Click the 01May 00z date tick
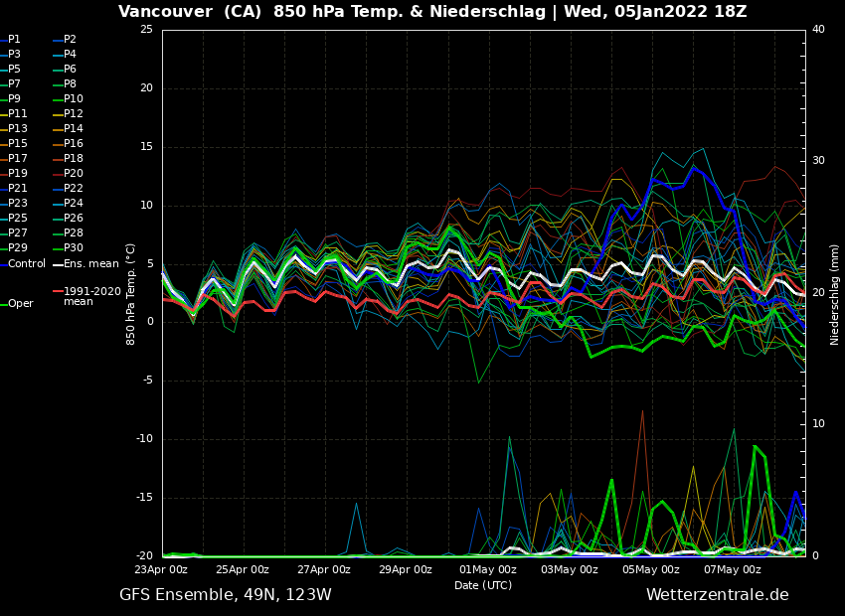Image resolution: width=845 pixels, height=616 pixels. click(x=487, y=570)
